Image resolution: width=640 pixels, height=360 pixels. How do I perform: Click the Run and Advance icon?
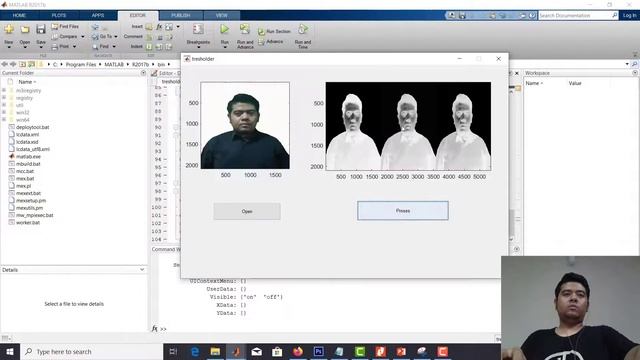[x=245, y=29]
